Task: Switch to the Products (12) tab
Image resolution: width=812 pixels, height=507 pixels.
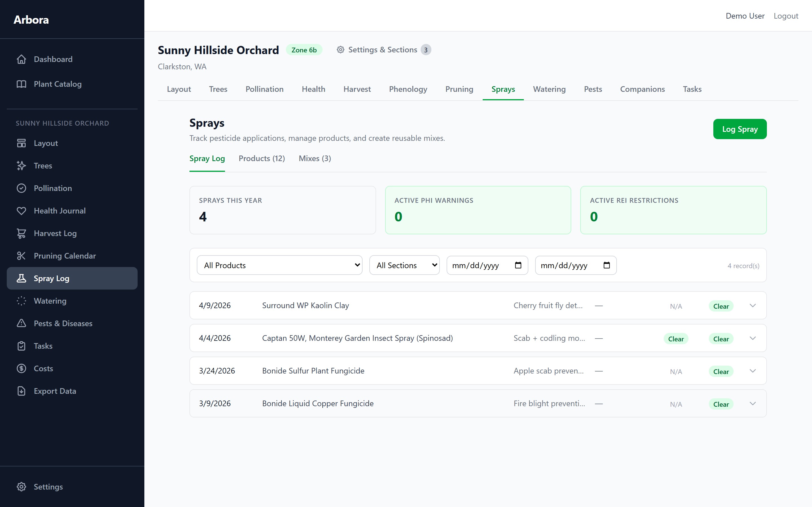Action: (262, 159)
